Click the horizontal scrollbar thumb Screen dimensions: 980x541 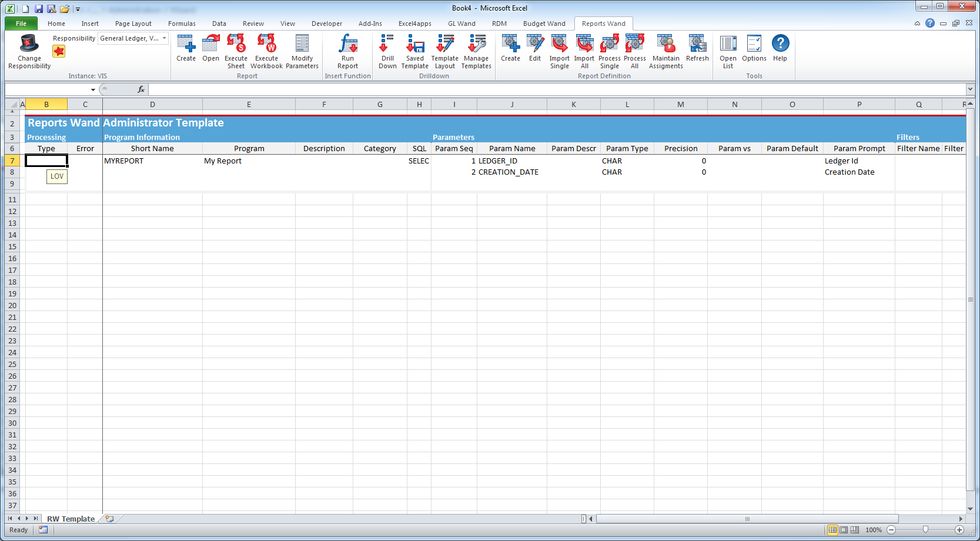click(747, 519)
